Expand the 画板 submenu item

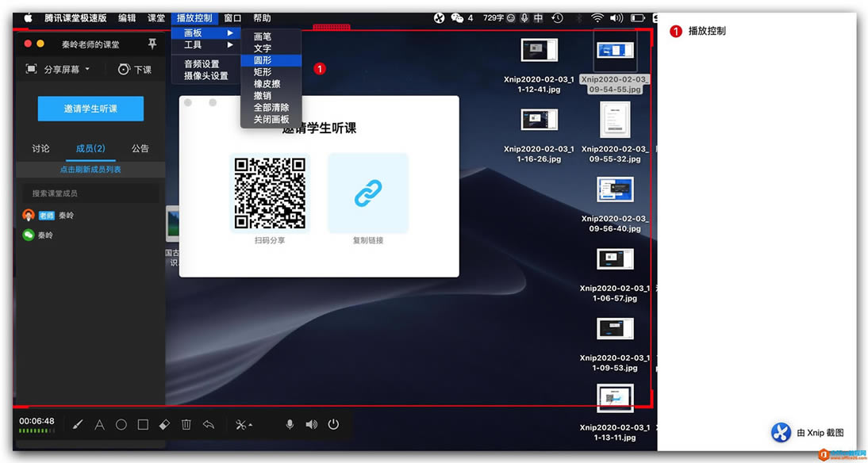(206, 33)
